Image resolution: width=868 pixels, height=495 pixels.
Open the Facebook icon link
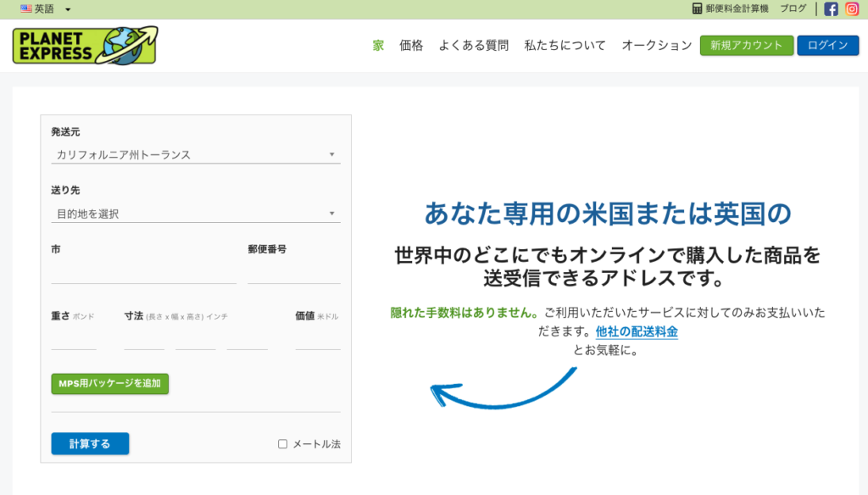click(x=831, y=9)
